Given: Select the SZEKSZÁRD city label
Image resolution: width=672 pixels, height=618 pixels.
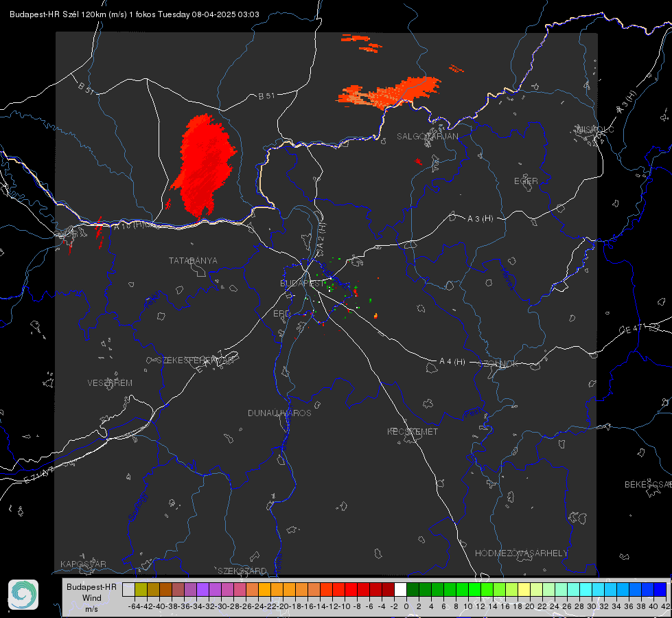Looking at the screenshot, I should click(242, 571).
